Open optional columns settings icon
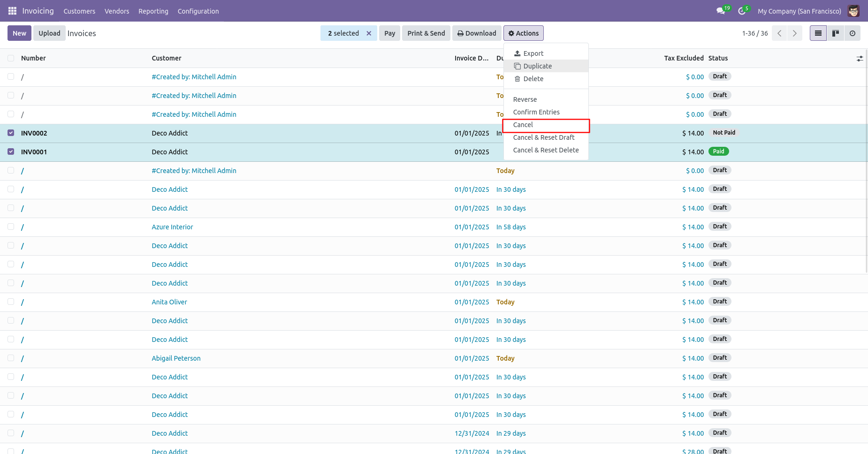 tap(860, 59)
